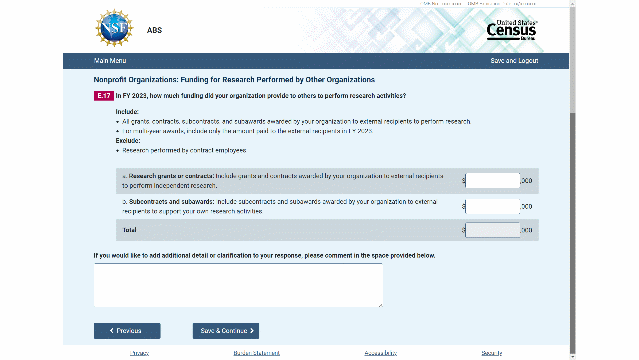Click the NSF globe logo
Screen dimensions: 639x360
click(114, 28)
